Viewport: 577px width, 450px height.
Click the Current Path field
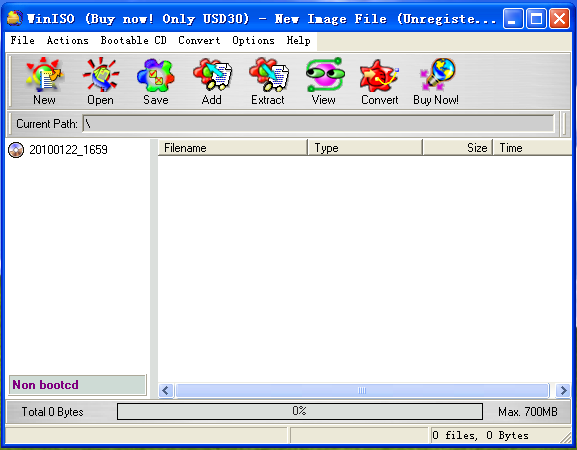318,124
